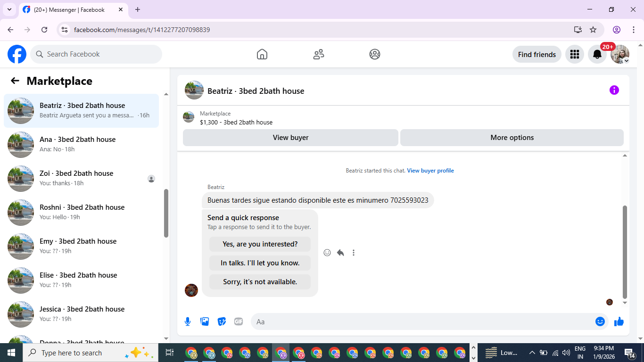Open Chrome three-dot menu
This screenshot has height=362, width=644.
coord(633,30)
